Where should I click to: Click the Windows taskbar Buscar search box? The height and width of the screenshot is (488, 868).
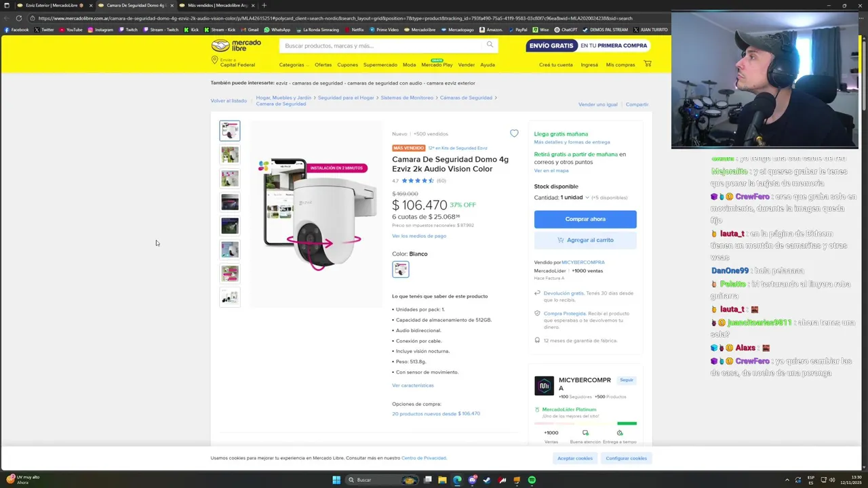click(382, 480)
